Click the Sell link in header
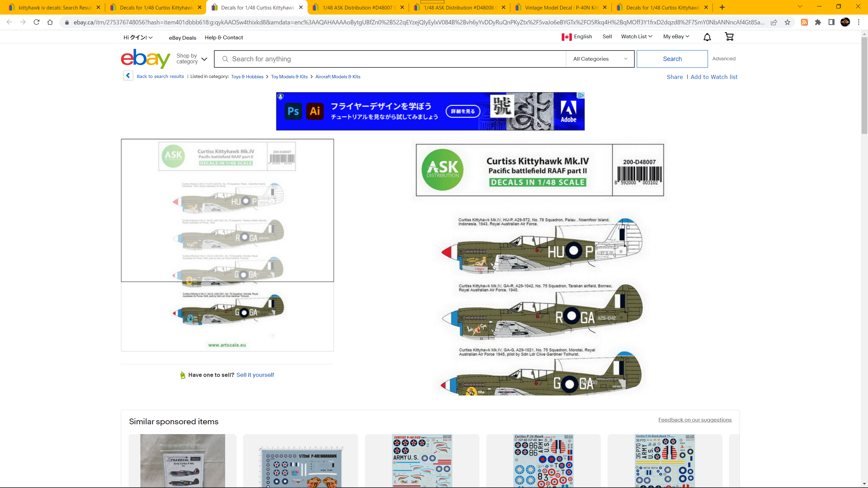The height and width of the screenshot is (488, 868). click(x=607, y=37)
